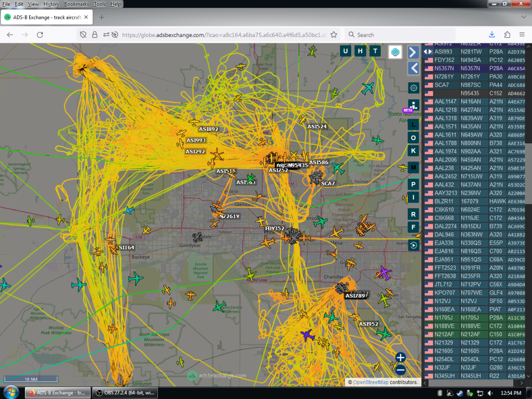Switch to OBS 27.2.4 taskbar window
The image size is (532, 399).
point(125,393)
